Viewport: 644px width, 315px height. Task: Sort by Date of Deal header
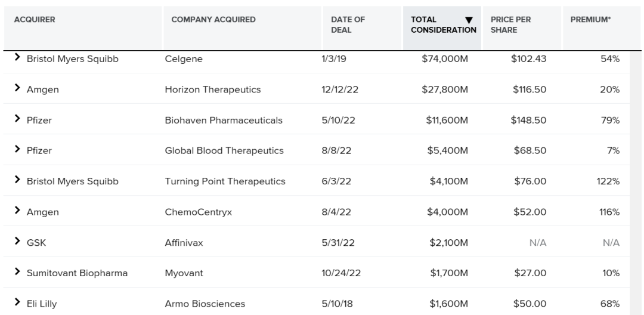[348, 24]
